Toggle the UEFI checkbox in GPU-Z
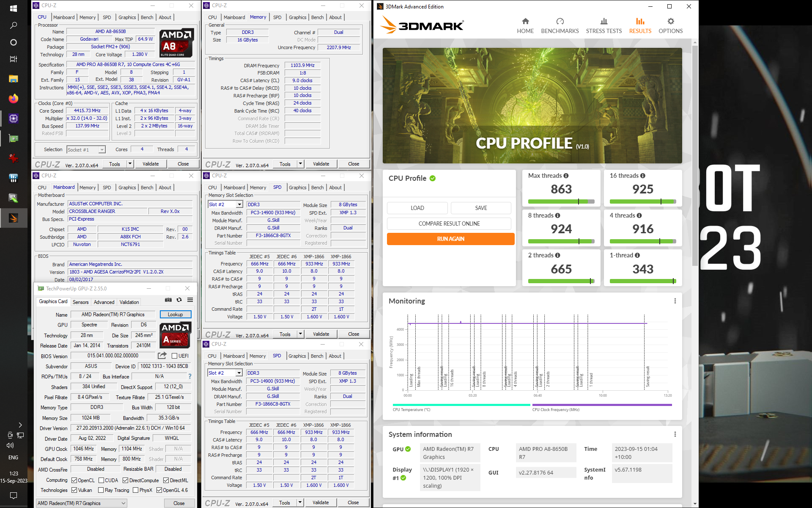This screenshot has height=508, width=812. [174, 356]
